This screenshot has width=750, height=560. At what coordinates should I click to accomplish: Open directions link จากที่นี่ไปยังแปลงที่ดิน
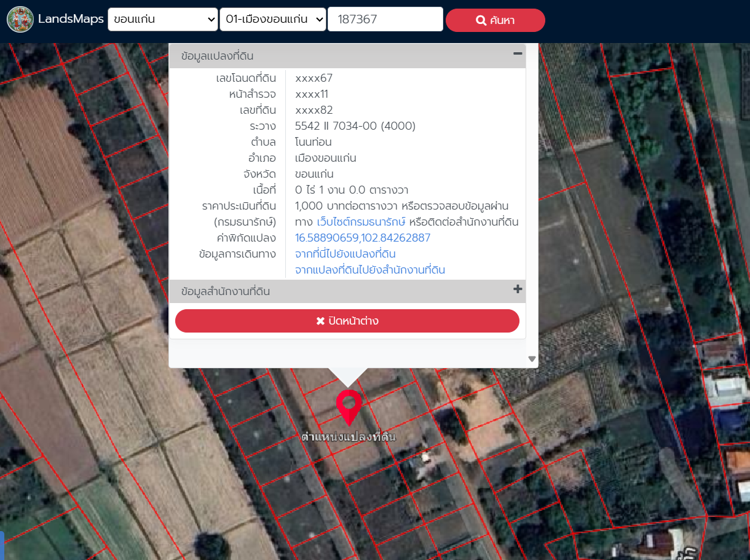click(345, 254)
